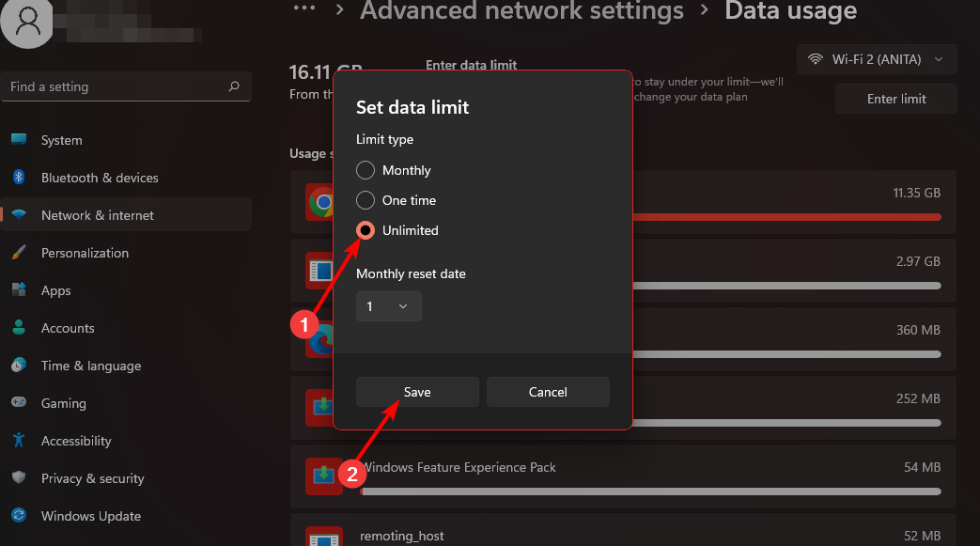This screenshot has width=980, height=546.
Task: Open the System settings icon
Action: [19, 140]
